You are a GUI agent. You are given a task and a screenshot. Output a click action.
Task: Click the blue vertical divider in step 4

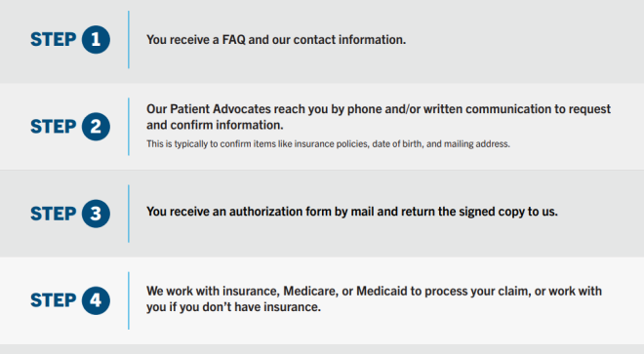(x=129, y=300)
